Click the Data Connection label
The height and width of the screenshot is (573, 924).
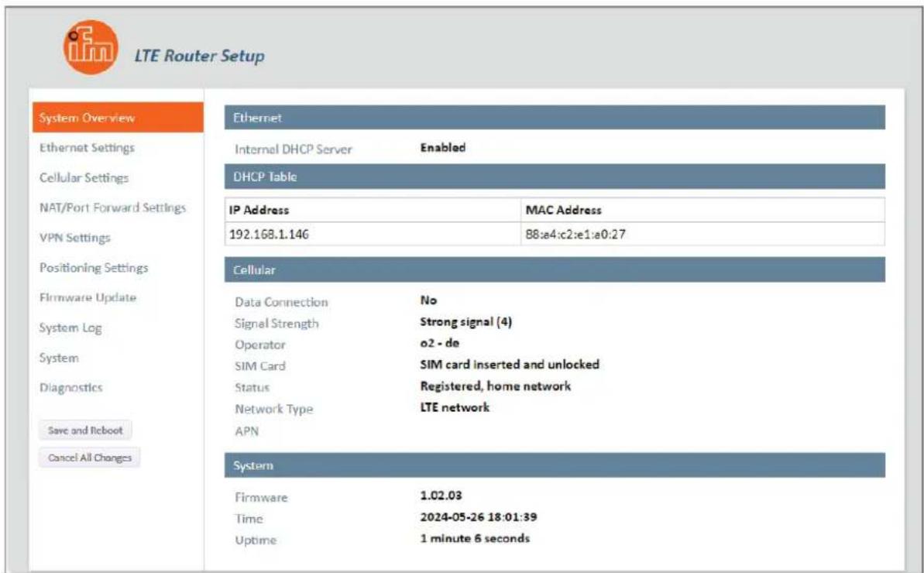282,302
